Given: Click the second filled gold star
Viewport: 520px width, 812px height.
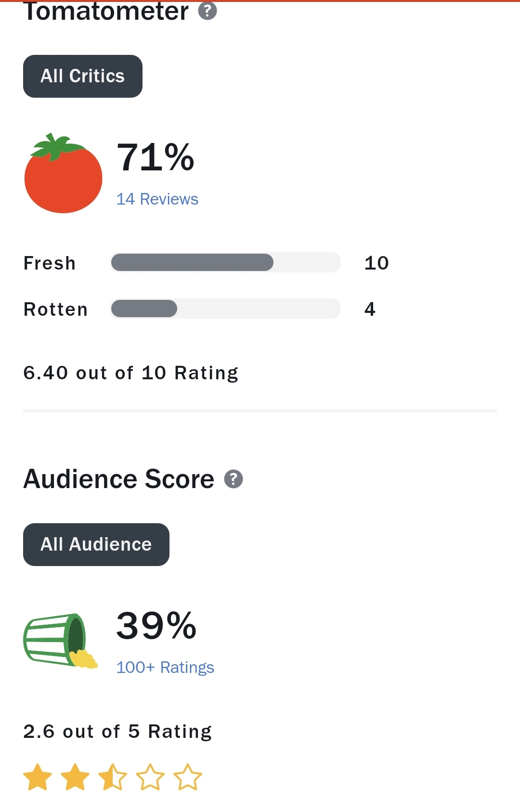Looking at the screenshot, I should coord(75,777).
